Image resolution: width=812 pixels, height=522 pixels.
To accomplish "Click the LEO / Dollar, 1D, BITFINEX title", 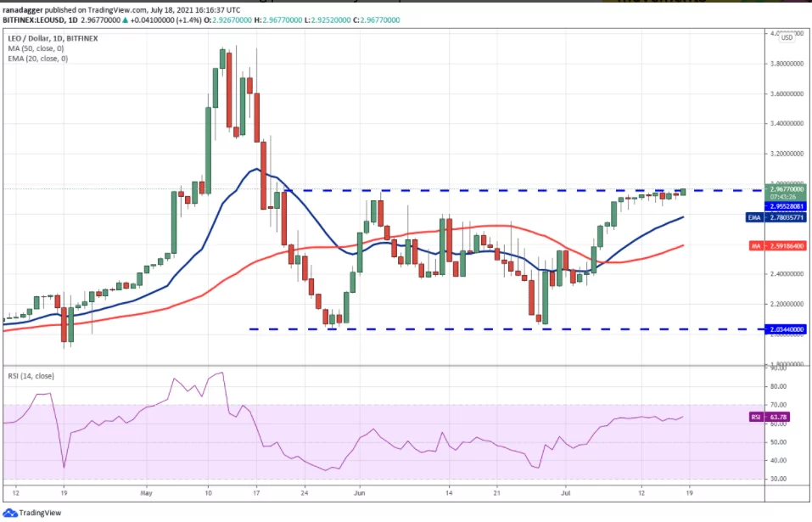I will [51, 36].
